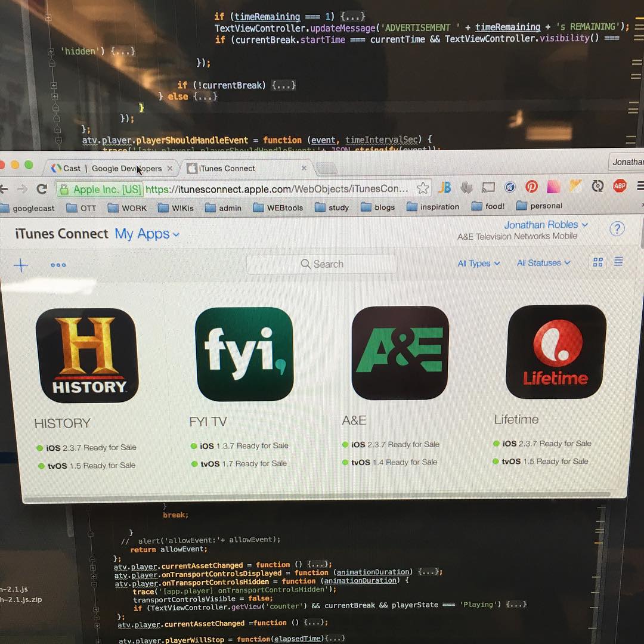Expand the Jonathan Robles account menu
This screenshot has width=644, height=644.
[546, 225]
